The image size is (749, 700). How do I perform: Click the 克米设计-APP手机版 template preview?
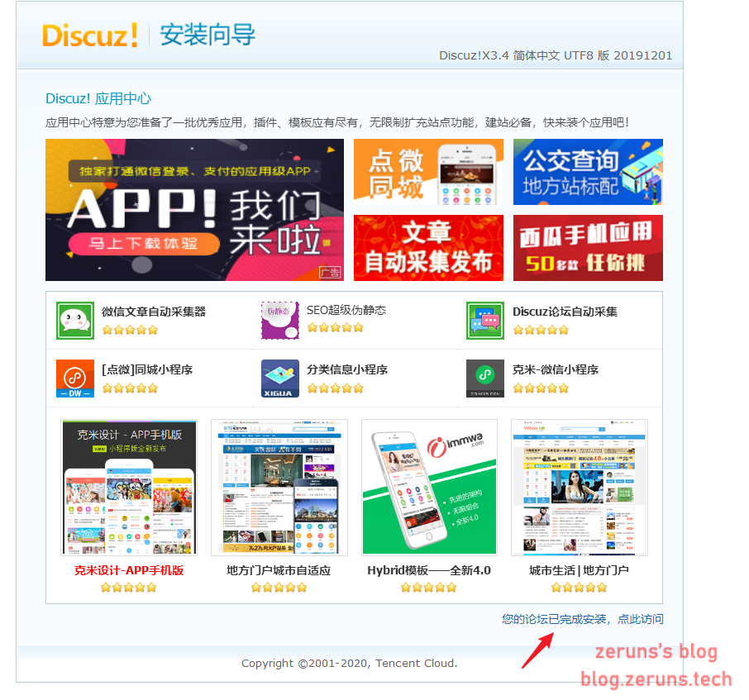tap(129, 488)
